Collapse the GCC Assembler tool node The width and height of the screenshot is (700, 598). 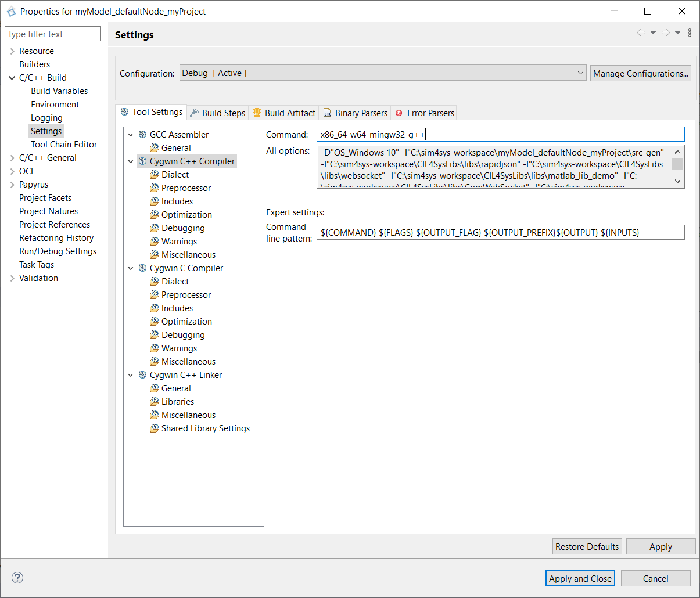pyautogui.click(x=131, y=135)
